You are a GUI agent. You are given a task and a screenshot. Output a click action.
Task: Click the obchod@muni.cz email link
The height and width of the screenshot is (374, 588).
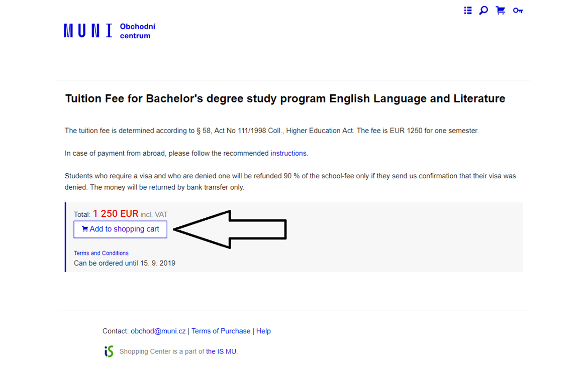pos(158,331)
